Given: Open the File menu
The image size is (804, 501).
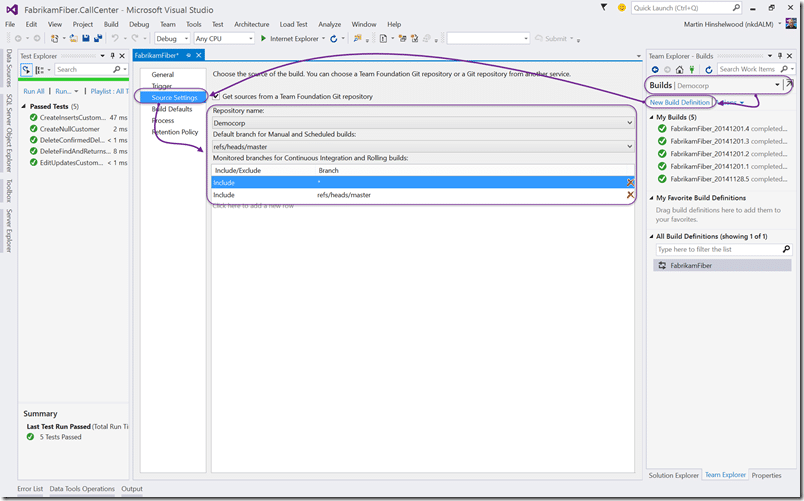Looking at the screenshot, I should [10, 24].
